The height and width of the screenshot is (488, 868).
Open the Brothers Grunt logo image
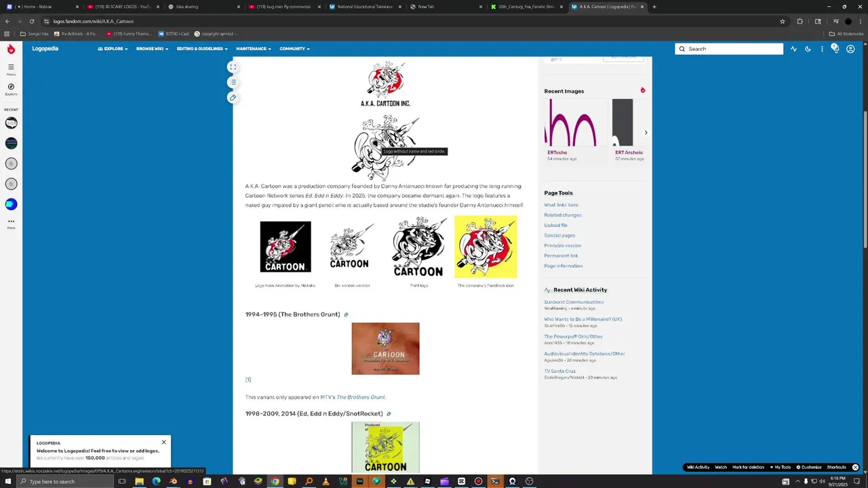click(385, 348)
